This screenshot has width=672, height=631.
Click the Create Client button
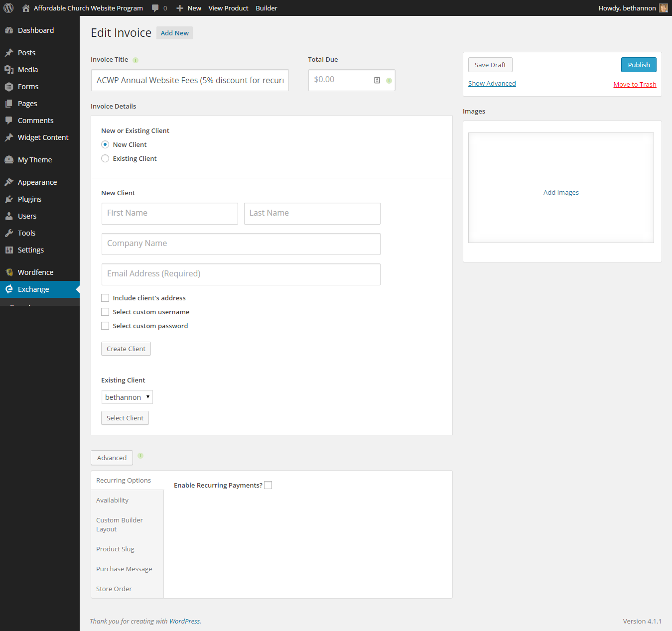126,349
